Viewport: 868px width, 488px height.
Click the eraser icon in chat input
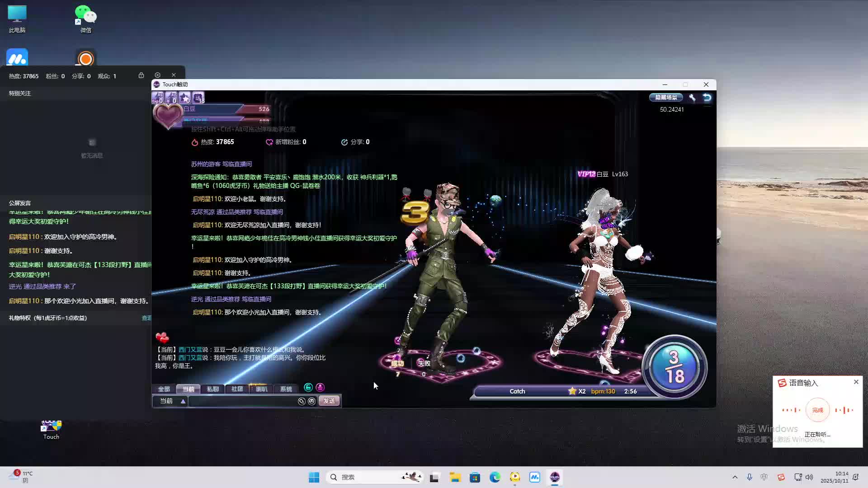pyautogui.click(x=302, y=401)
